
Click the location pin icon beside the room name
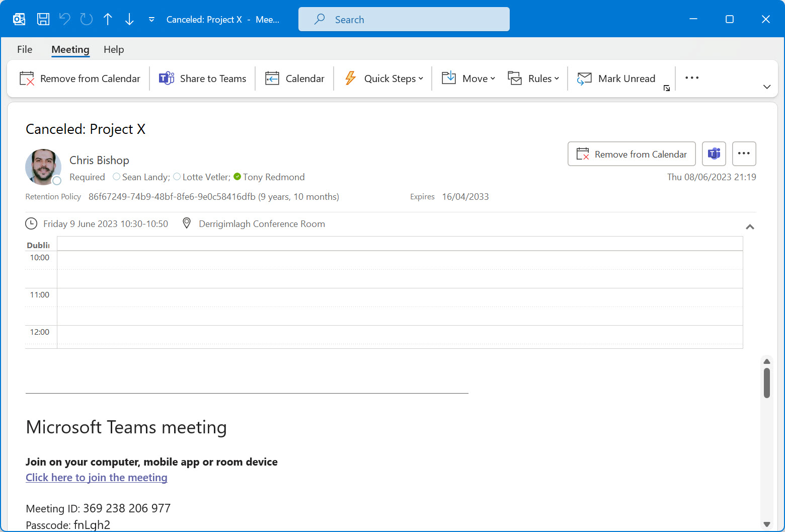(186, 223)
